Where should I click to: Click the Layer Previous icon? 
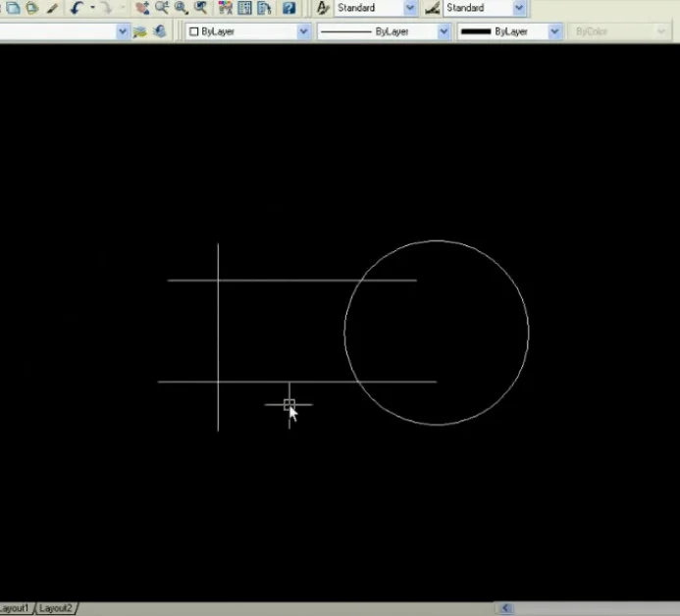tap(160, 31)
